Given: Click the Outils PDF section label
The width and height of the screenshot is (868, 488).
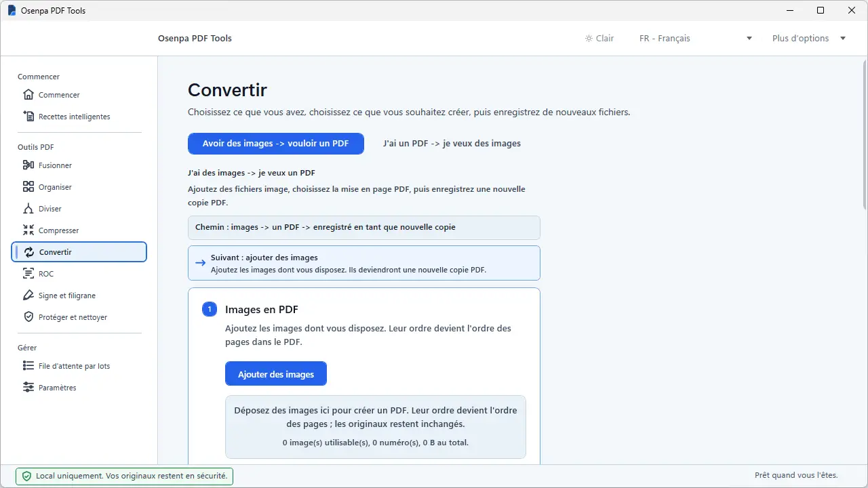Looking at the screenshot, I should [x=36, y=147].
